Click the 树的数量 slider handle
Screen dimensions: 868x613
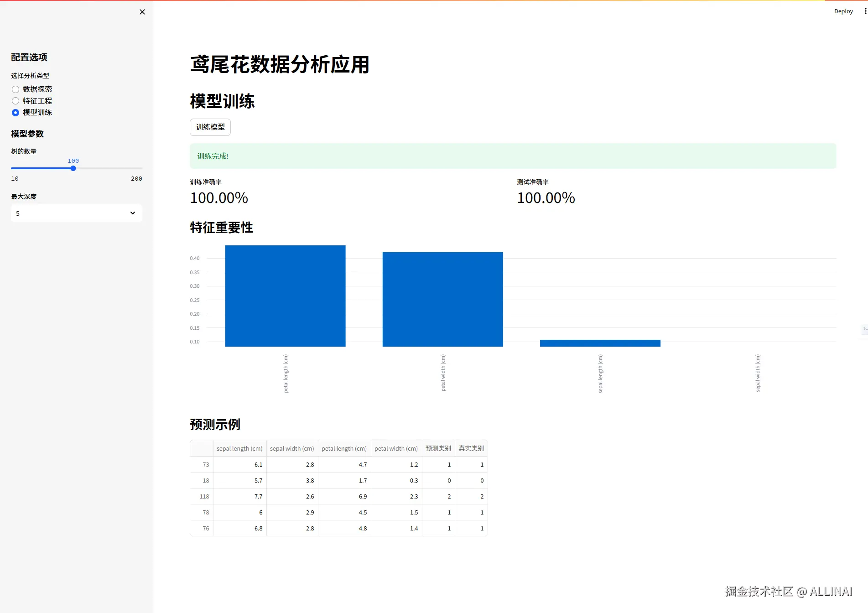73,168
